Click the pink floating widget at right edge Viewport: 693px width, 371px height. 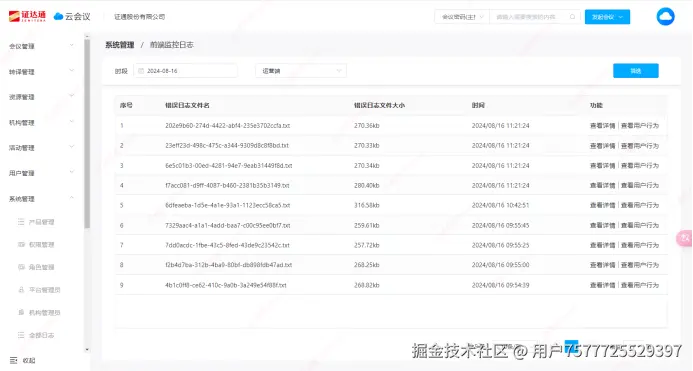tap(685, 238)
